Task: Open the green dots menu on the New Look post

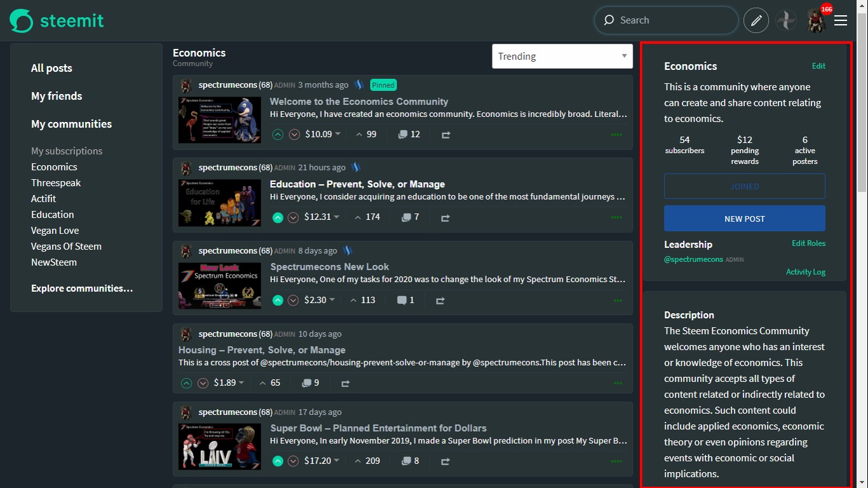Action: point(616,301)
